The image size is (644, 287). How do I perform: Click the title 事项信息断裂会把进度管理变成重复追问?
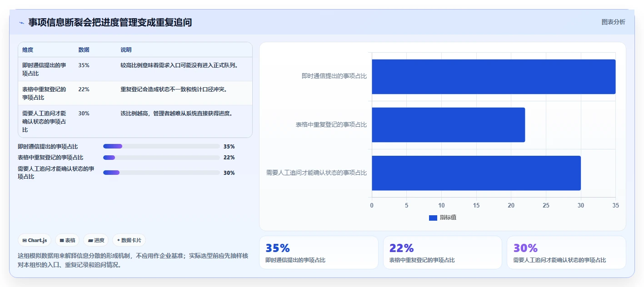[x=110, y=22]
